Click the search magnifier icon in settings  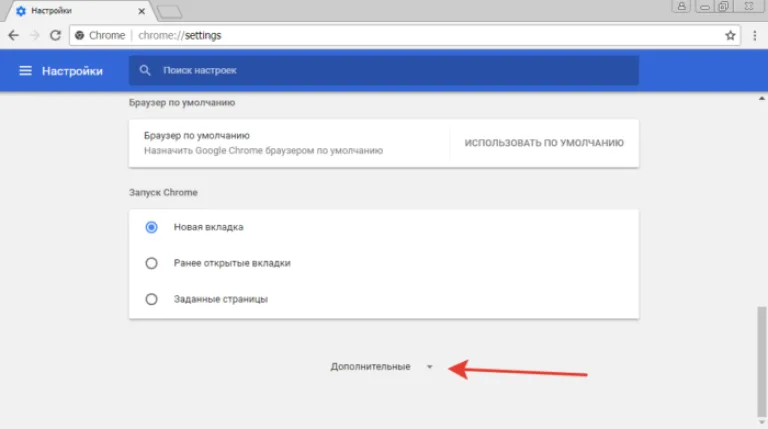click(x=144, y=71)
